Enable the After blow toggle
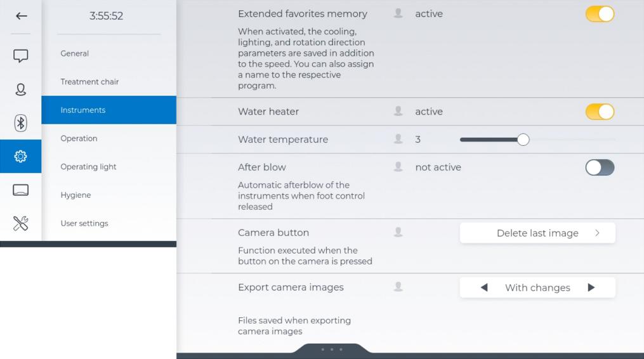The image size is (644, 359). coord(600,167)
